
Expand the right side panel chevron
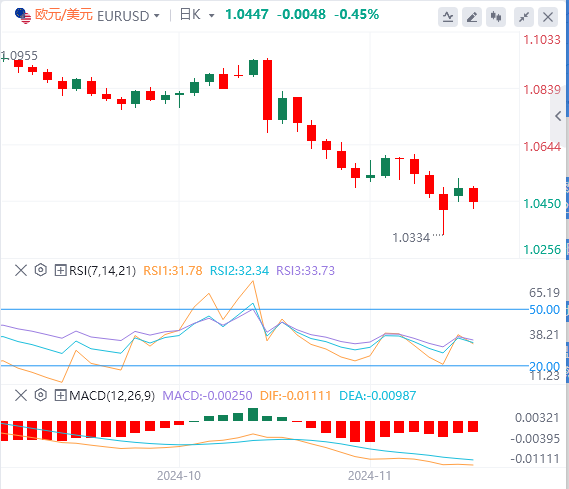[558, 116]
